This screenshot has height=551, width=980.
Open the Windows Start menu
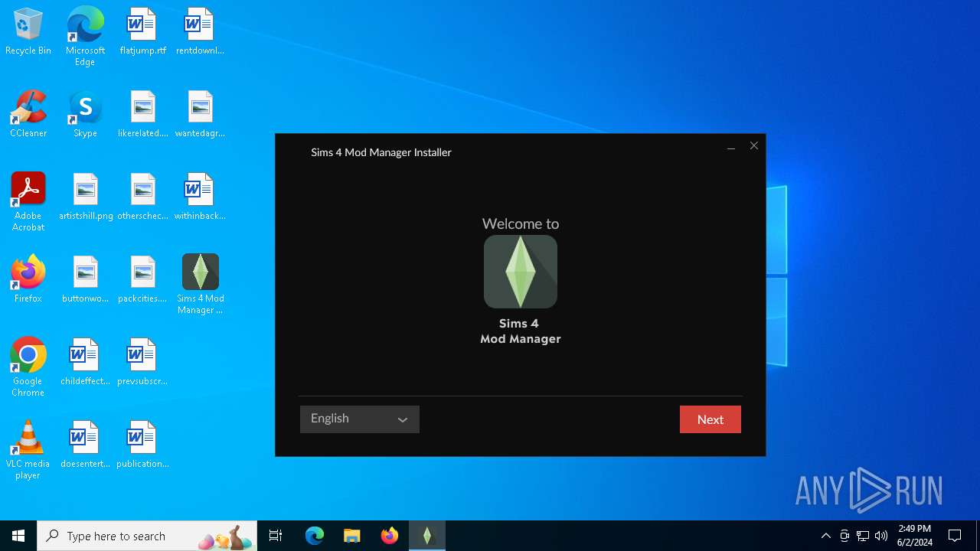[18, 536]
